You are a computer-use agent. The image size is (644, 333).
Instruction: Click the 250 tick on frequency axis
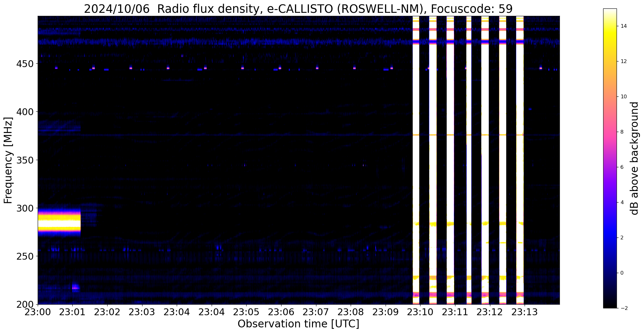click(x=26, y=256)
